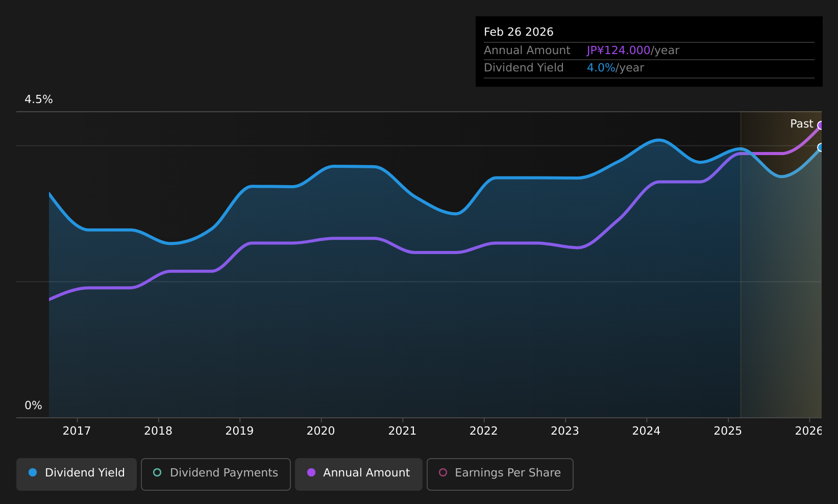Click the 2022 x-axis label
The image size is (838, 504).
pos(484,431)
